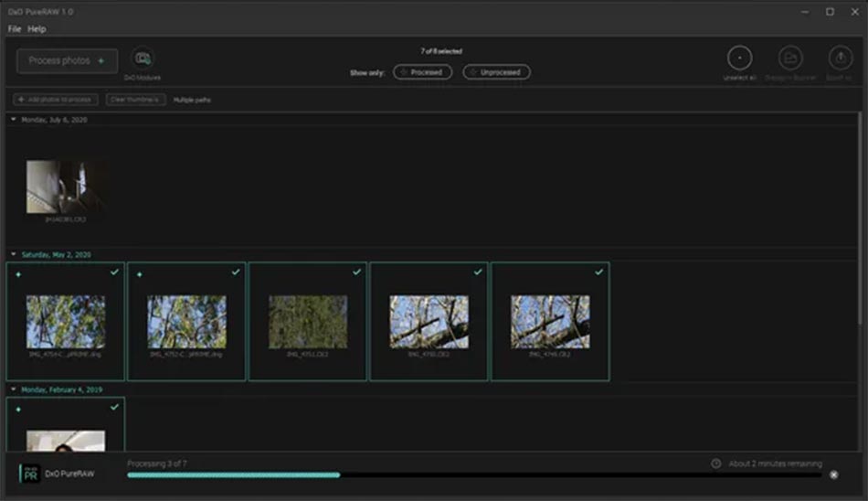Image resolution: width=868 pixels, height=501 pixels.
Task: Cancel processing with the X icon
Action: coord(833,475)
